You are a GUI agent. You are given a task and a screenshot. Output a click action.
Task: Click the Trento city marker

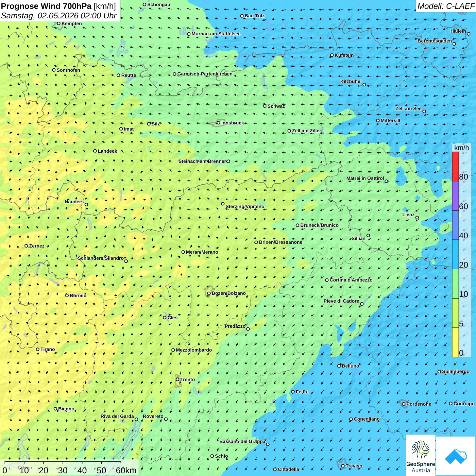pyautogui.click(x=177, y=379)
